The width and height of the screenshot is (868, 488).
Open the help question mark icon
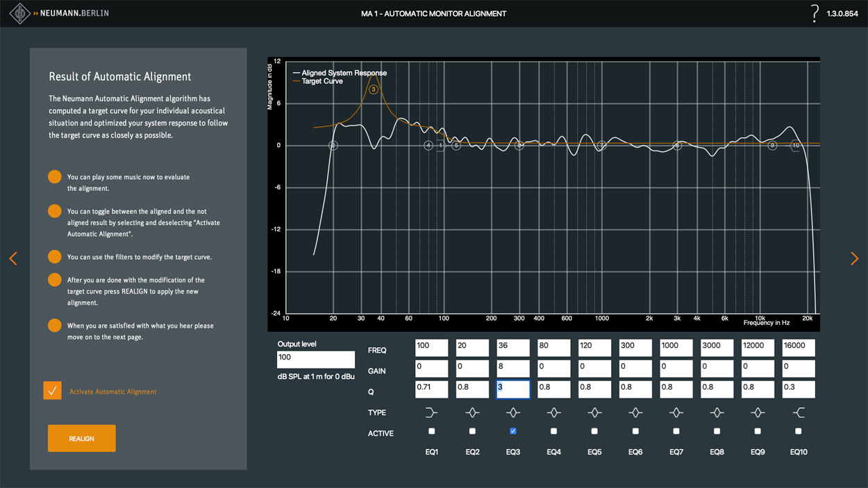(815, 13)
